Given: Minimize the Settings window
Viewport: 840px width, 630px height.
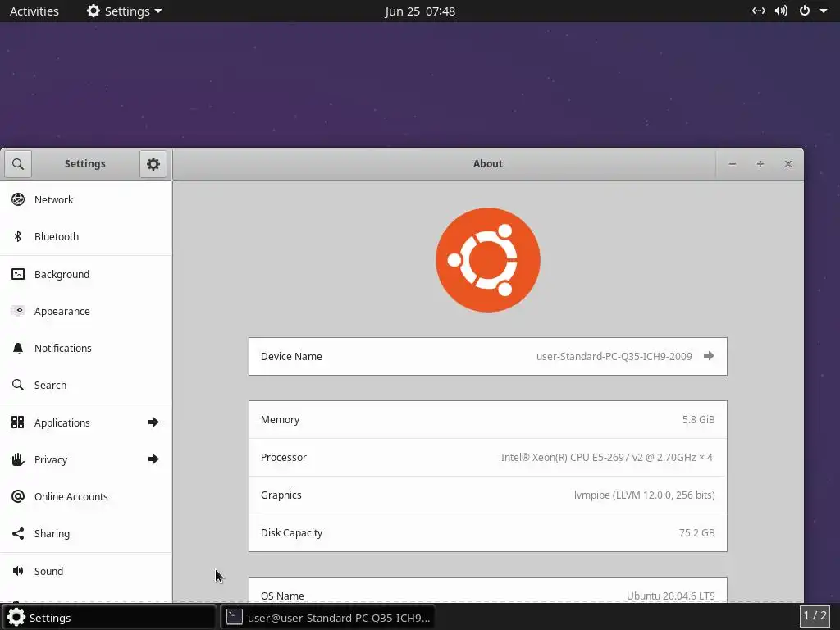Looking at the screenshot, I should coord(733,164).
